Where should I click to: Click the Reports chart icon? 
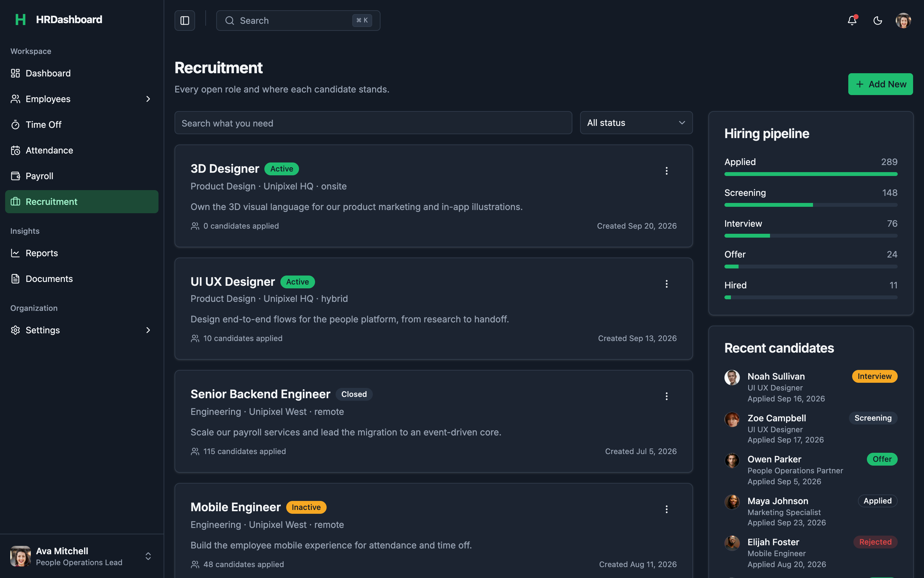pyautogui.click(x=15, y=253)
